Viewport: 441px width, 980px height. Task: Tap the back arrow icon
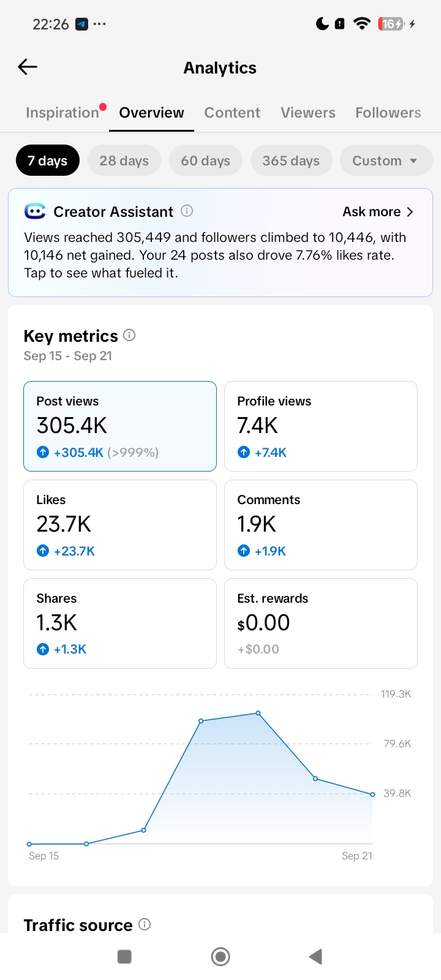tap(28, 67)
